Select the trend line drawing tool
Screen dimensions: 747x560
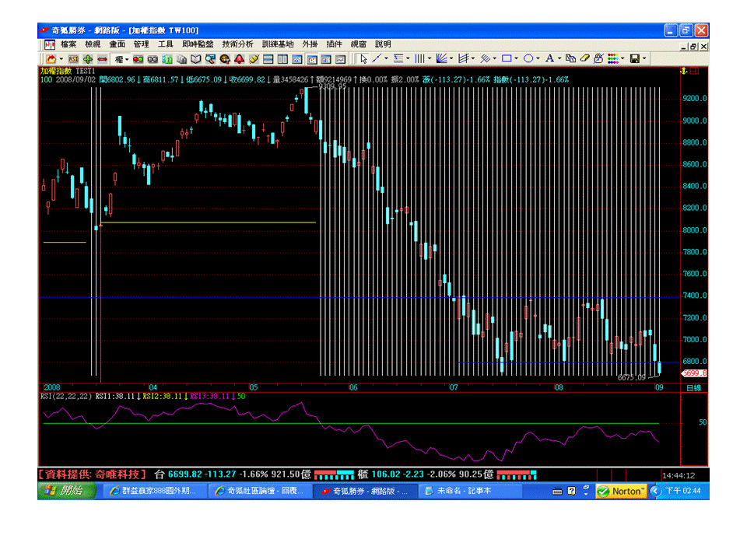pos(377,58)
